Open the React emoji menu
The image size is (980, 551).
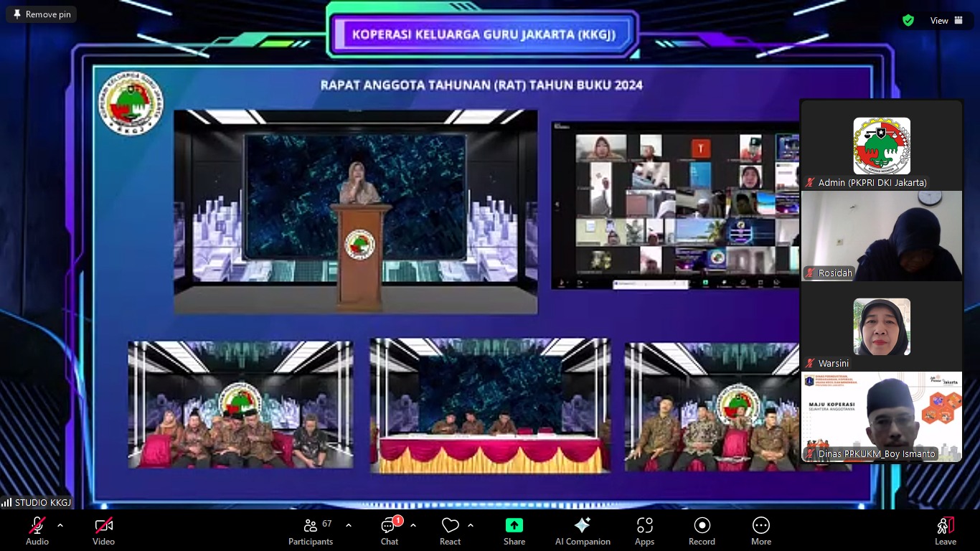(450, 531)
